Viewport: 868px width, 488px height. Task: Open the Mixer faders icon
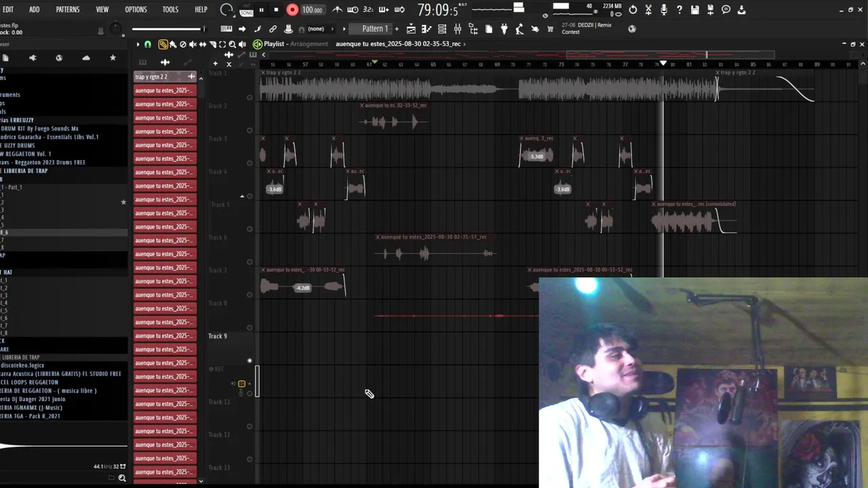tap(458, 29)
